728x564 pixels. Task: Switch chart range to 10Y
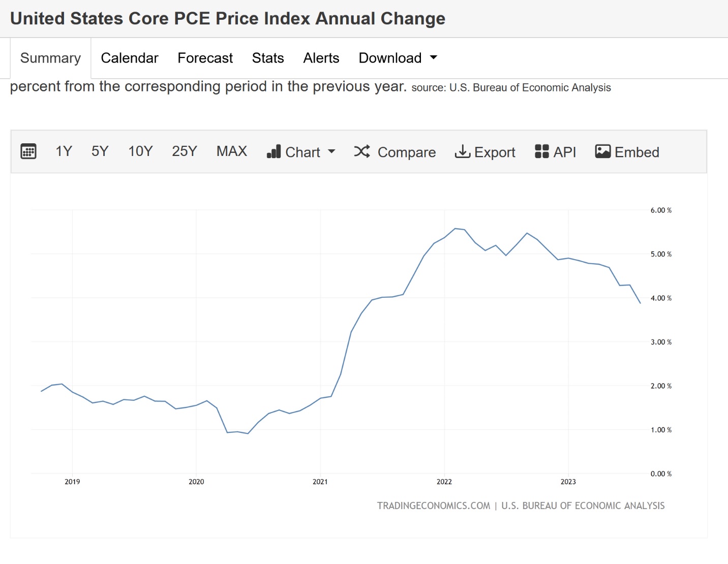(140, 151)
